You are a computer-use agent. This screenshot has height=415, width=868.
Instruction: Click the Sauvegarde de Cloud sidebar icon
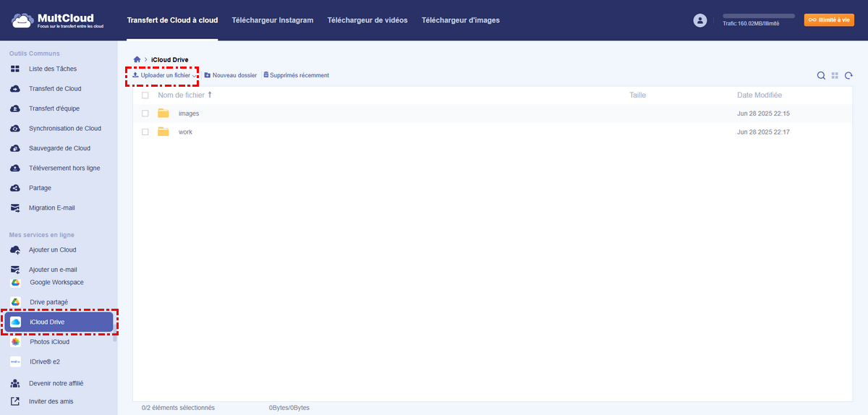pos(15,148)
